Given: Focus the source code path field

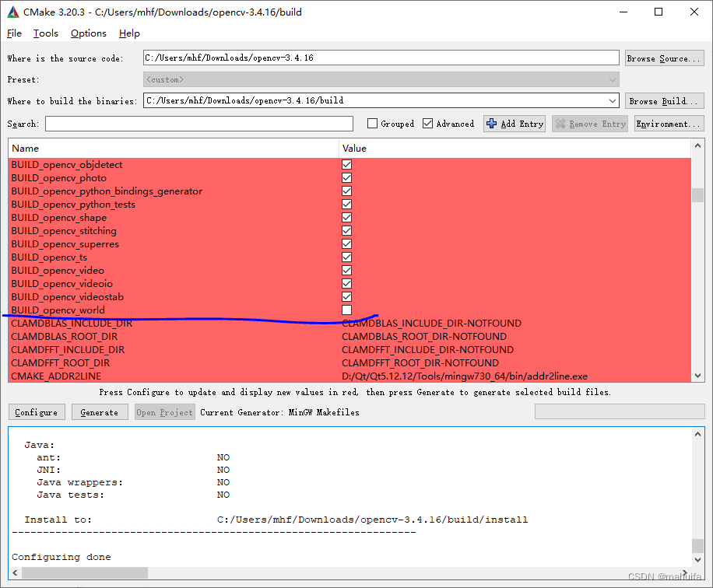Looking at the screenshot, I should point(381,58).
